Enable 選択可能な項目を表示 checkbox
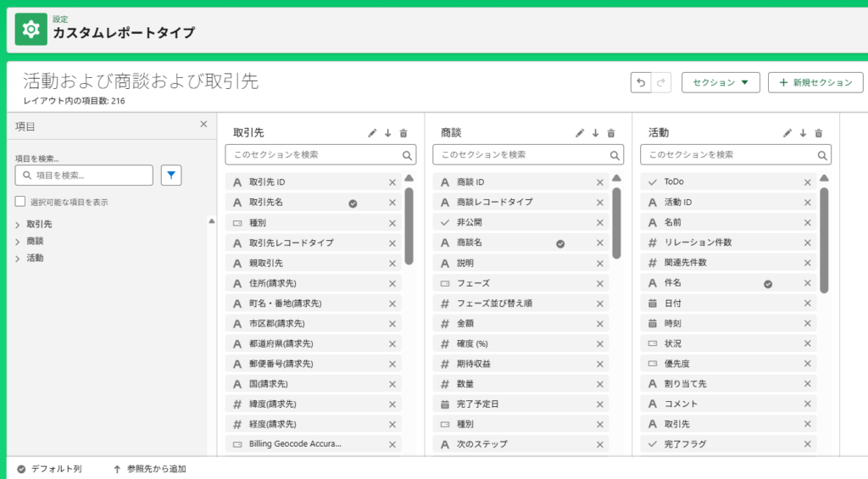Screen dimensions: 868x479 click(x=20, y=202)
